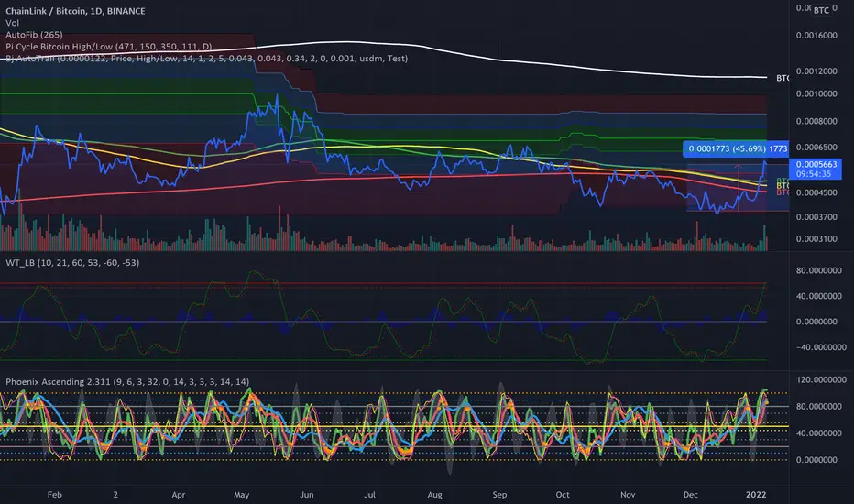The image size is (854, 504).
Task: Select Jul on the time axis
Action: click(x=370, y=495)
